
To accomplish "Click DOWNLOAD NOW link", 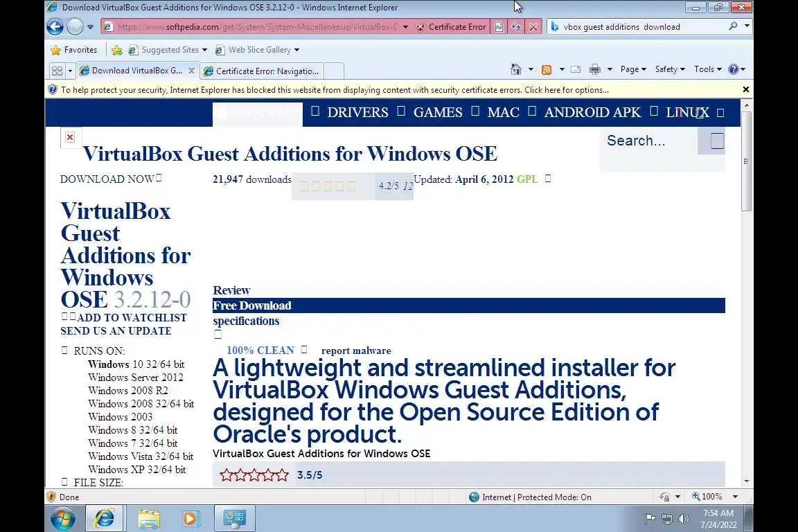I will point(107,179).
